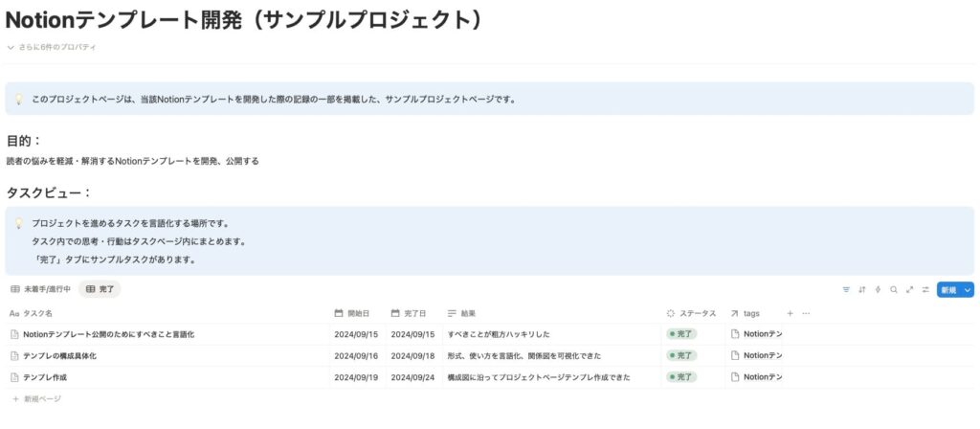Click the page title Notionテンプレート開発

point(246,21)
